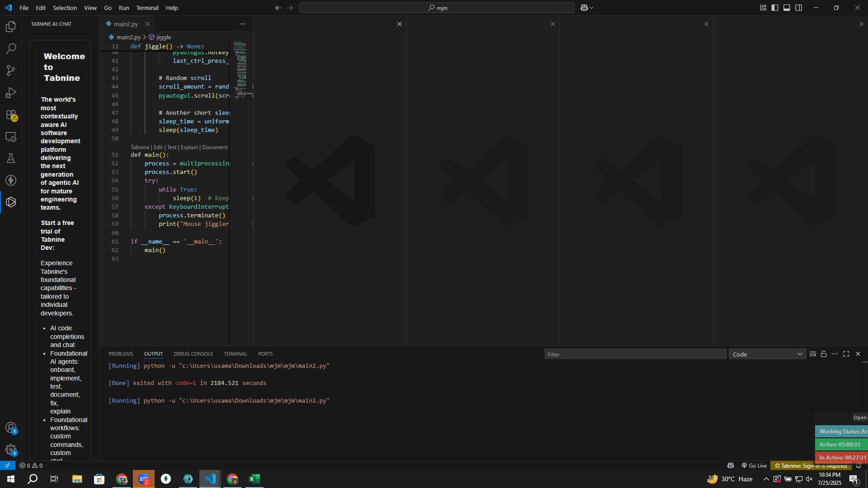
Task: Open the Code output channel dropdown
Action: [x=767, y=354]
